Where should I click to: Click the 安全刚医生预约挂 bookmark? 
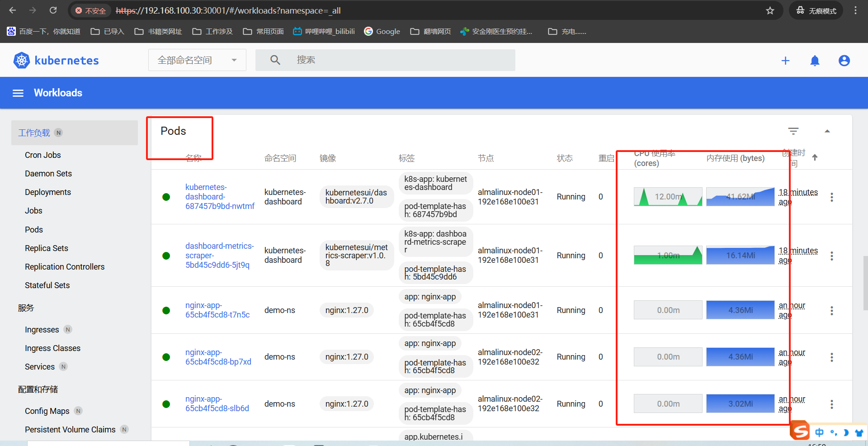click(x=496, y=31)
